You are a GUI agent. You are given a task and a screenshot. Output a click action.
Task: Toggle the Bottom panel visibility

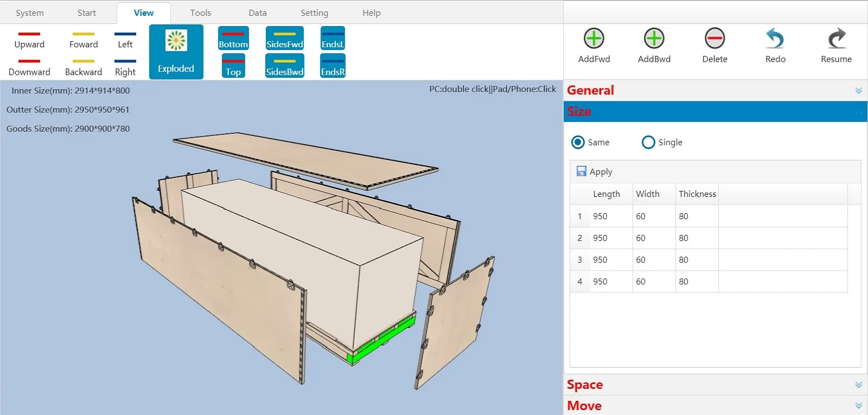point(233,39)
